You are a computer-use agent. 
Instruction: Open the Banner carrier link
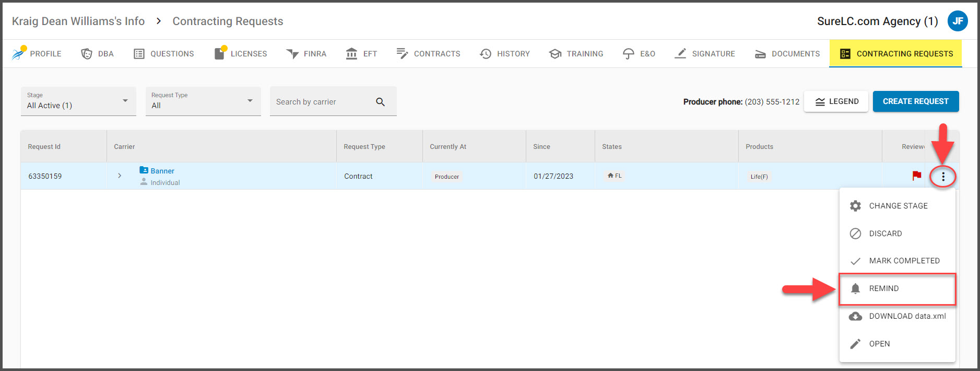point(162,171)
